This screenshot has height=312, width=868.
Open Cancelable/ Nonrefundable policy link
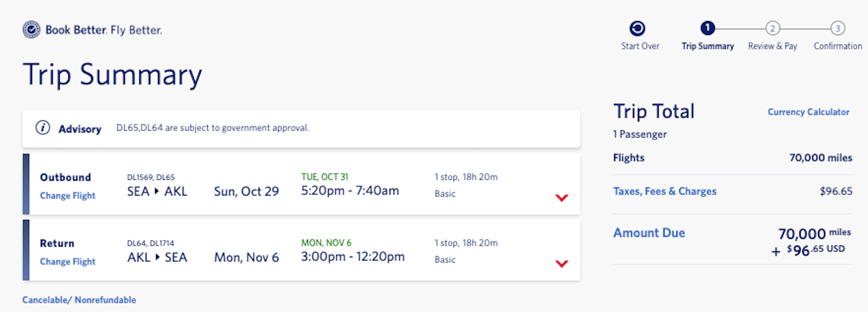click(79, 300)
